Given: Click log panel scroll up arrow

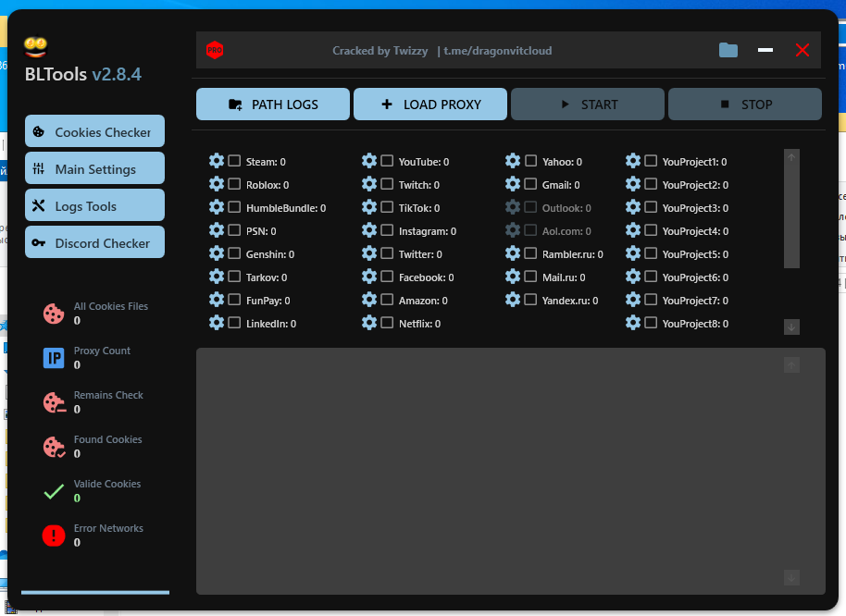Looking at the screenshot, I should coord(791,365).
